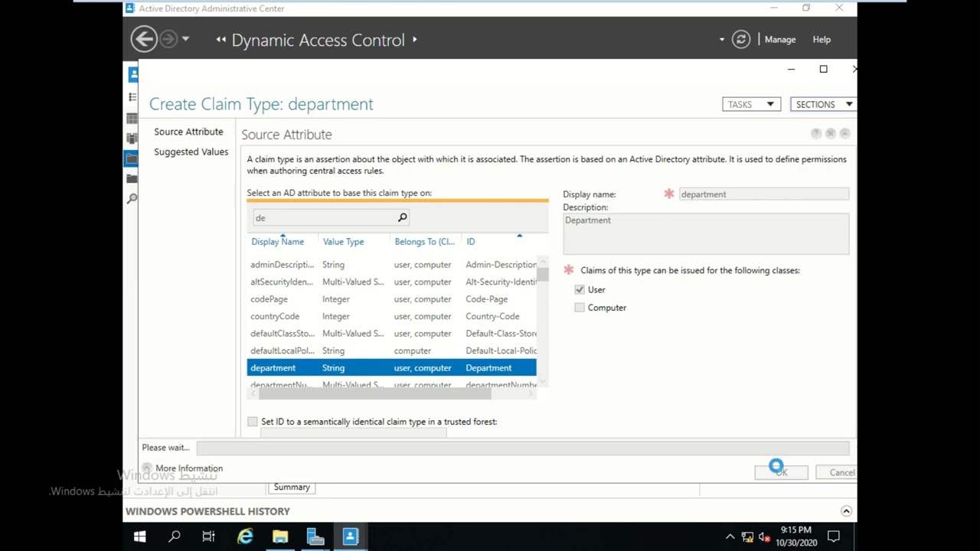The image size is (980, 551).
Task: Click the Cancel button
Action: tap(837, 472)
